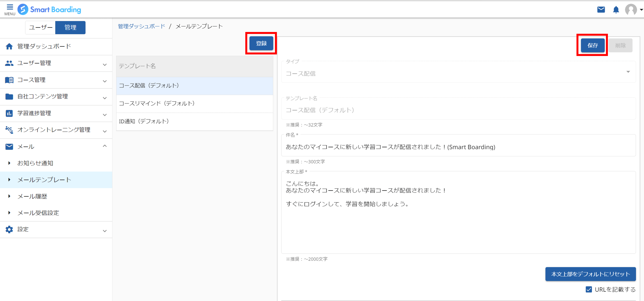Click the Smart Boarding logo
Screen dimensions: 644x301
point(49,10)
